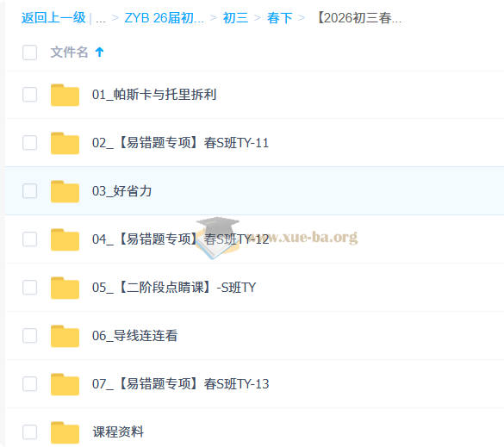This screenshot has width=504, height=447.
Task: Open folder icon of 04_【易错题专项】春S班TY-12
Action: [x=65, y=239]
